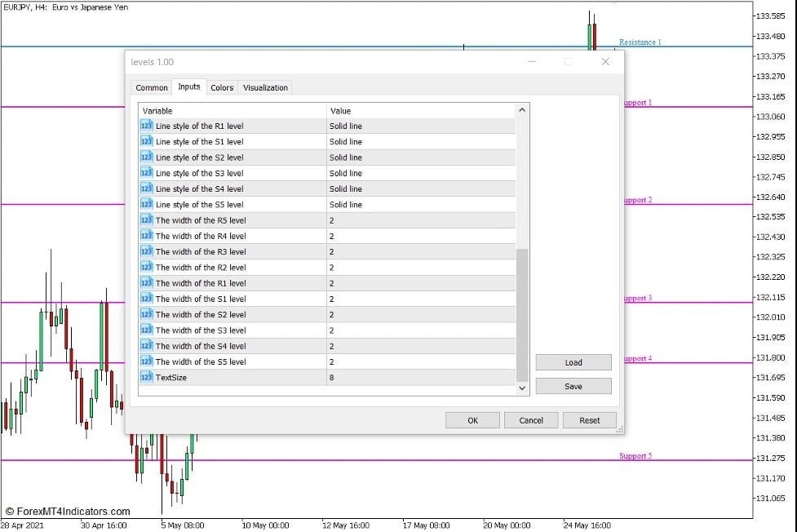The image size is (797, 532).
Task: Click the 123 icon for width of the S5 level
Action: coord(146,361)
